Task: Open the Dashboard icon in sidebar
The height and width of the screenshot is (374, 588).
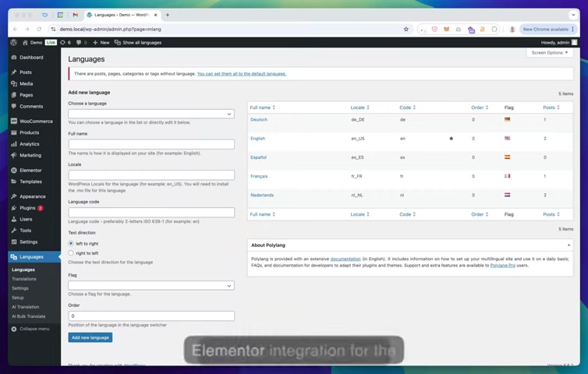Action: click(x=14, y=58)
